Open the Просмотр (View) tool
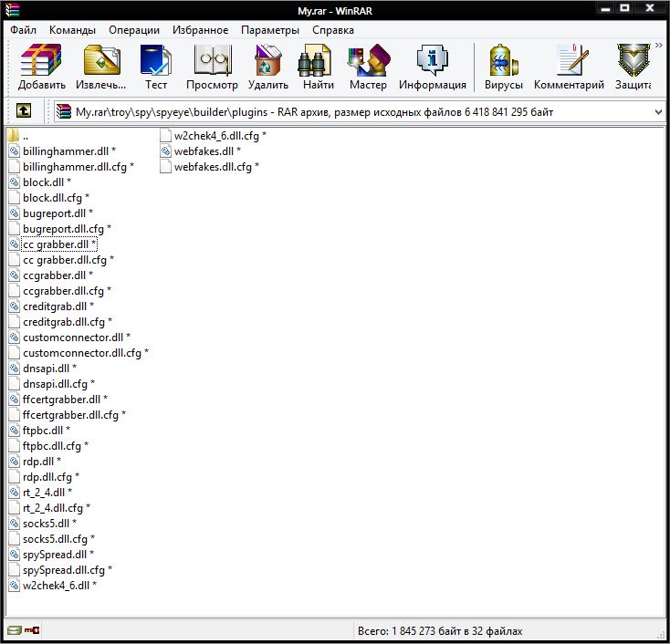This screenshot has height=644, width=670. pos(212,67)
